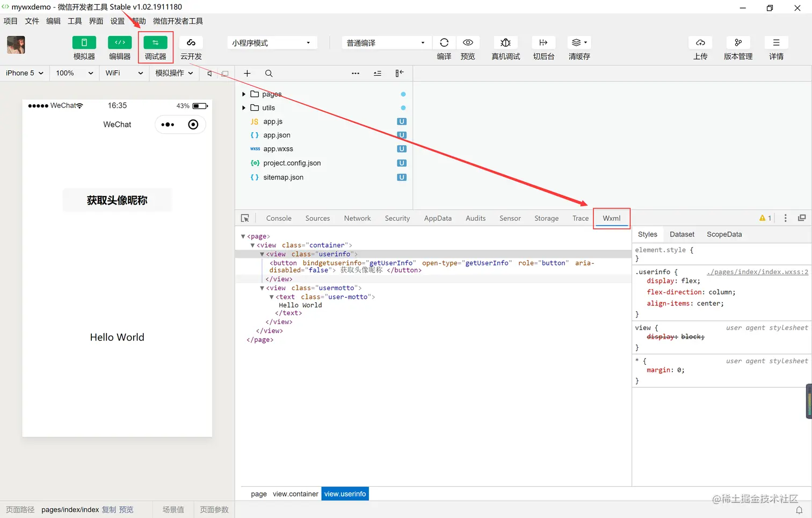Screen dimensions: 812x518
Task: Open the iPhone 5 device dropdown
Action: point(25,73)
